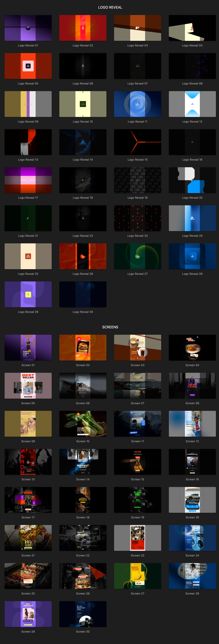
Task: Open Screen 30 legal help thumbnail
Action: coord(83,614)
